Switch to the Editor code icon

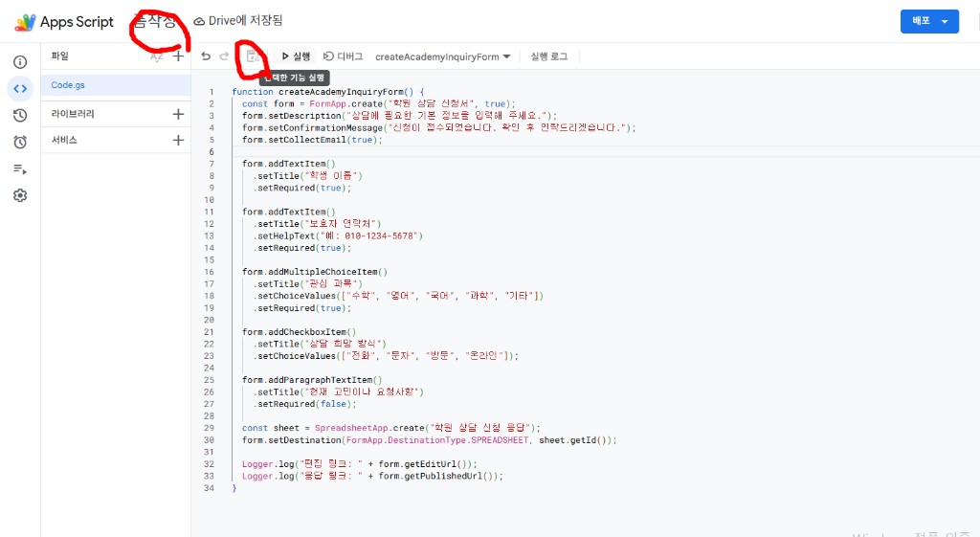pyautogui.click(x=20, y=89)
